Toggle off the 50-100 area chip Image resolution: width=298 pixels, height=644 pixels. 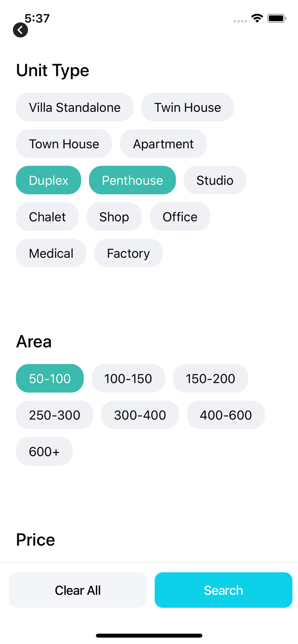(50, 378)
